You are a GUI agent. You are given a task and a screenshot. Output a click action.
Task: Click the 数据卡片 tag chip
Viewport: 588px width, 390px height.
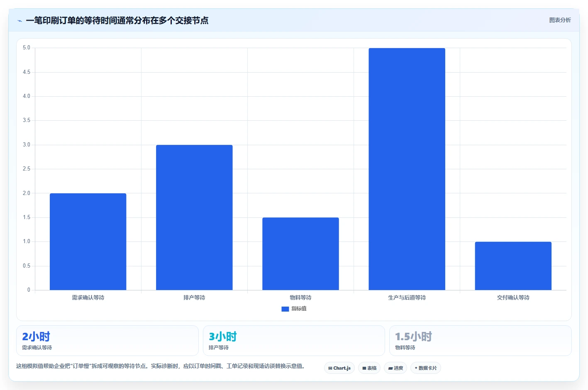[426, 368]
